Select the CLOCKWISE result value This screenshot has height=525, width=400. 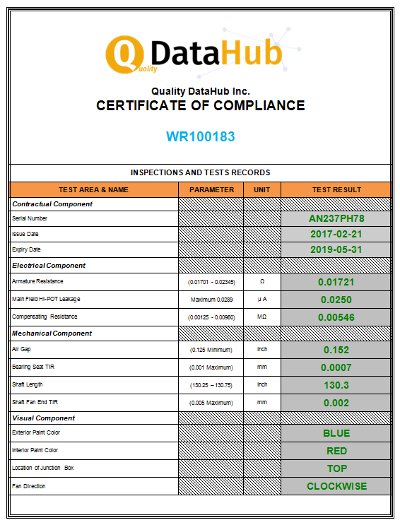(x=337, y=486)
